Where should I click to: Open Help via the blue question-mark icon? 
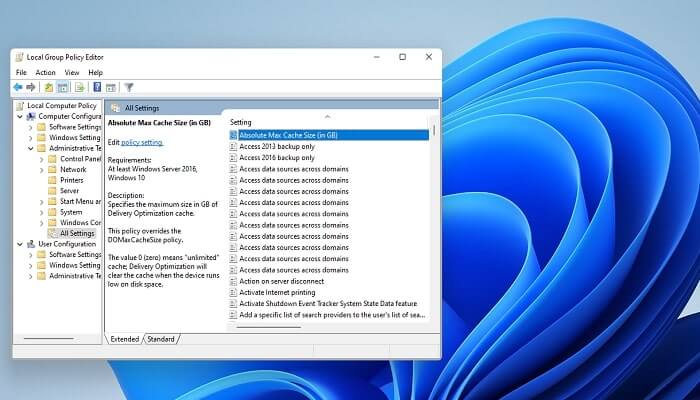[x=97, y=87]
